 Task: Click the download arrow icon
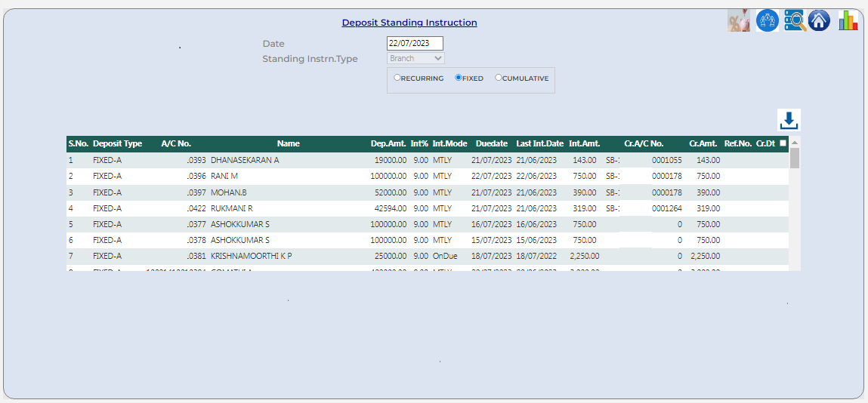(x=789, y=120)
